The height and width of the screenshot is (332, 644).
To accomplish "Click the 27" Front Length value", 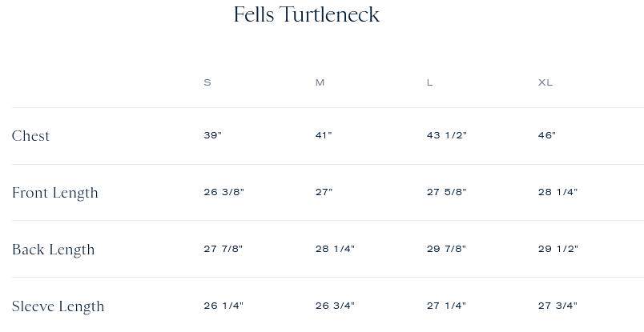I will click(324, 192).
